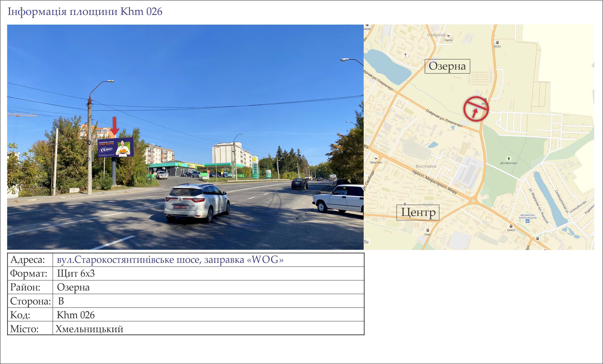Click the Район value Озерна in table
603x364 pixels.
(x=73, y=287)
